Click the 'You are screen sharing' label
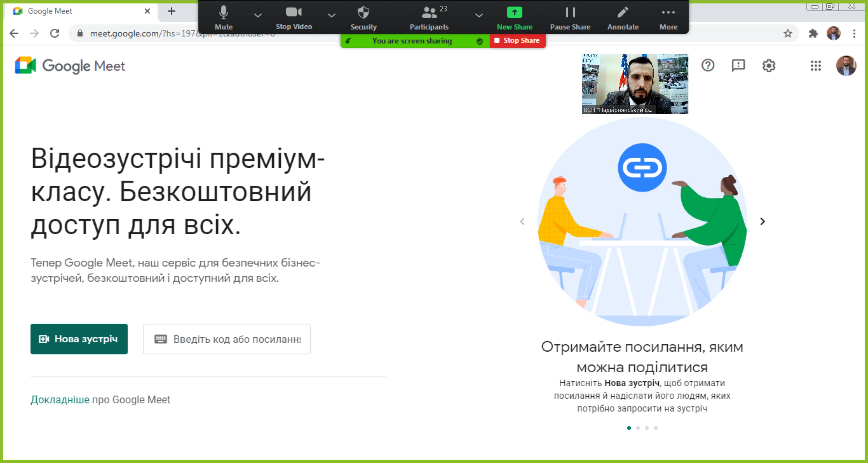 pyautogui.click(x=412, y=41)
